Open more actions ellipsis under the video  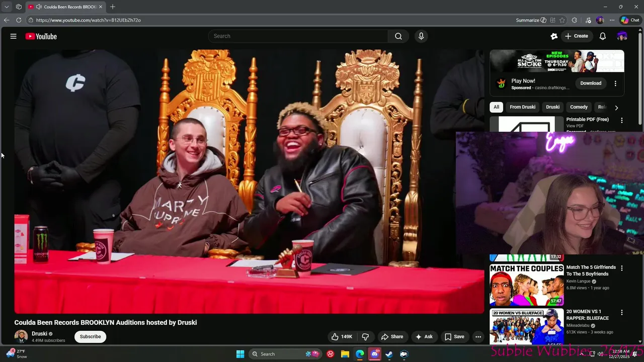point(478,337)
